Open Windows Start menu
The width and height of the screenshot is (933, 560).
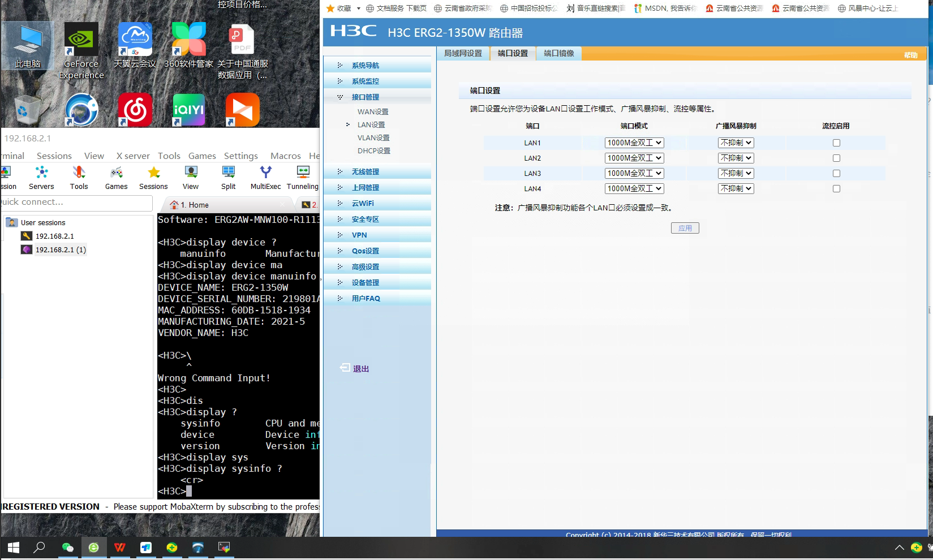coord(14,548)
